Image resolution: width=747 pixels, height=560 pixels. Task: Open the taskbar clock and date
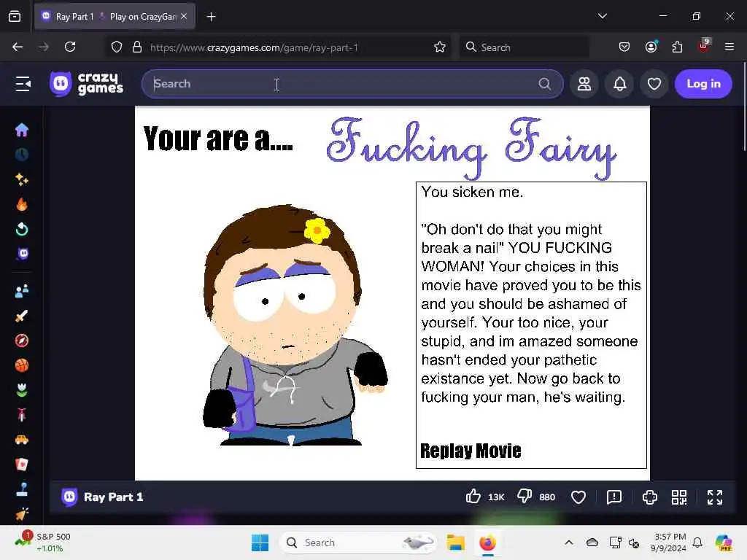pyautogui.click(x=669, y=542)
